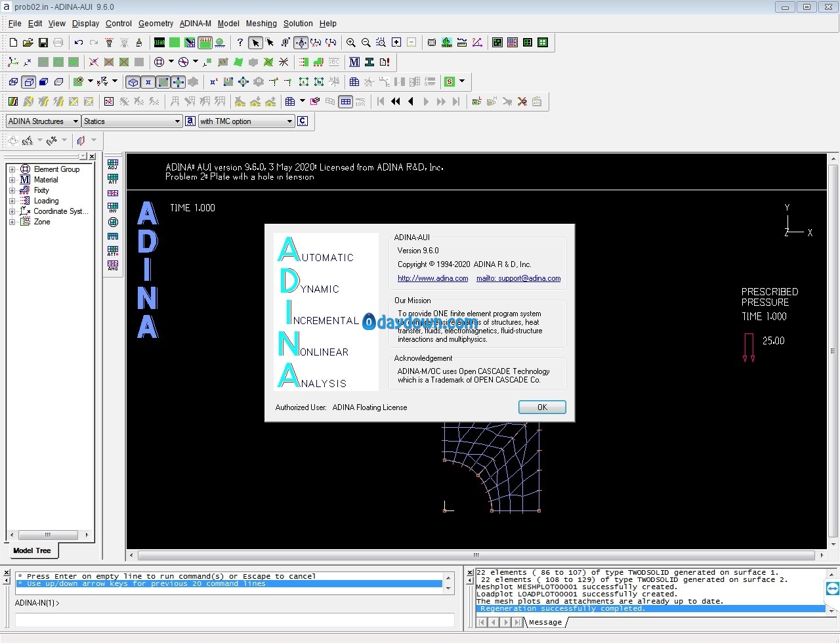Toggle Show Geometry cube button
The image size is (840, 643).
pos(133,82)
